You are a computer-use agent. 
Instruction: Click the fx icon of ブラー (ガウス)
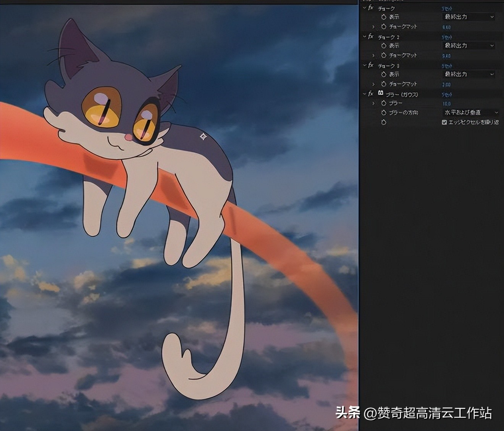pyautogui.click(x=370, y=94)
